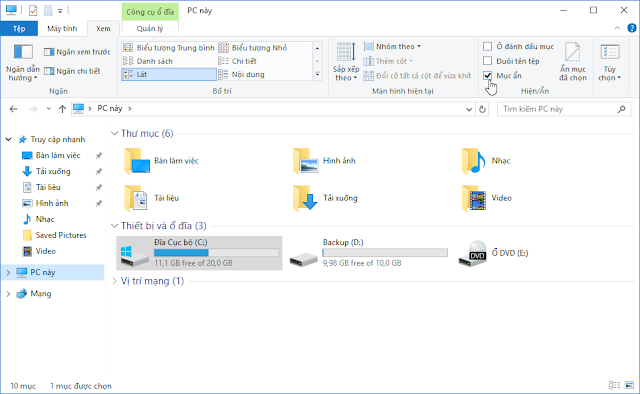Open Bàn làm việc folder in content

[161, 161]
